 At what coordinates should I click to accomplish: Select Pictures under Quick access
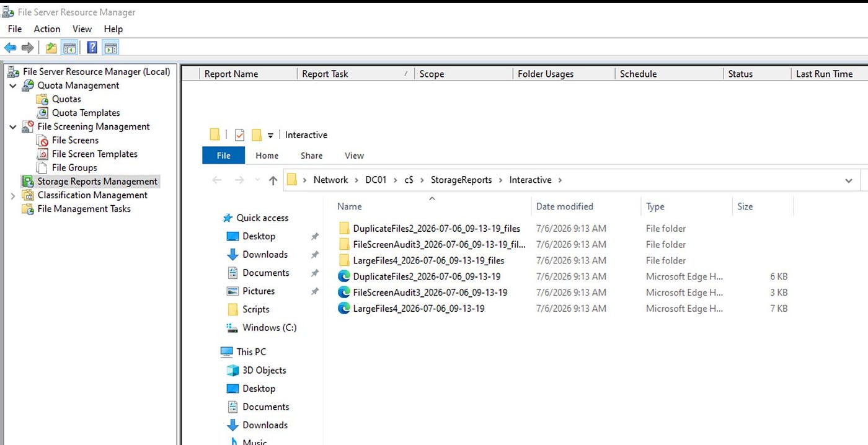click(259, 291)
